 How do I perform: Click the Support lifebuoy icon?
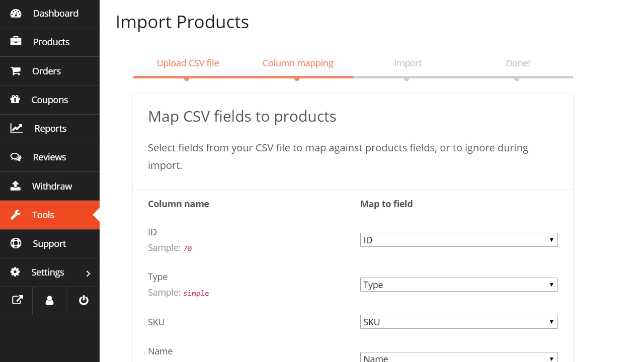click(x=16, y=243)
